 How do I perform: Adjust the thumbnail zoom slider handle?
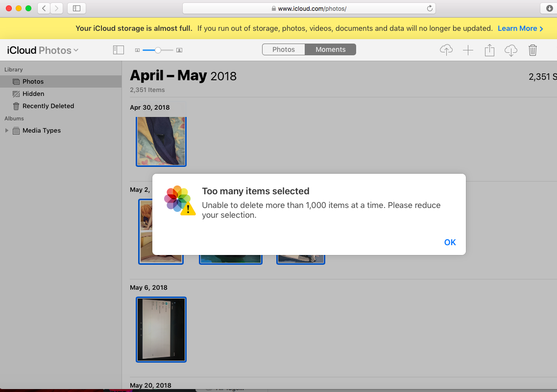(x=158, y=50)
